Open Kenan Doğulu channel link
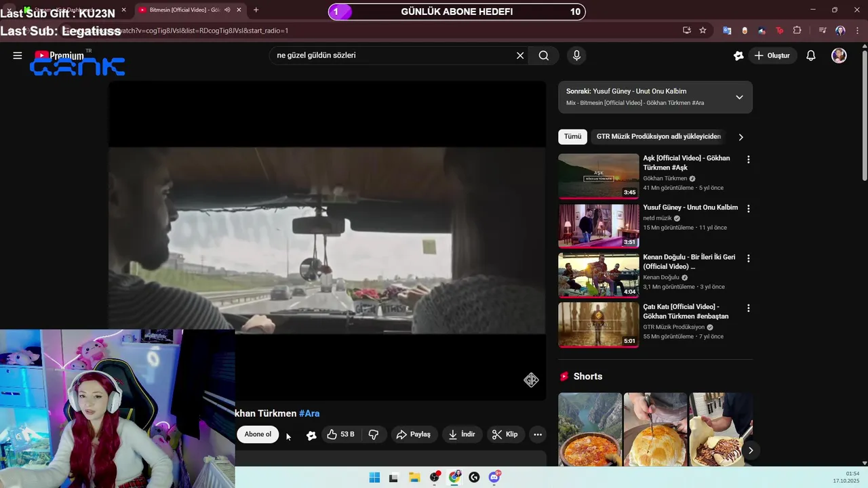This screenshot has width=868, height=488. point(661,277)
